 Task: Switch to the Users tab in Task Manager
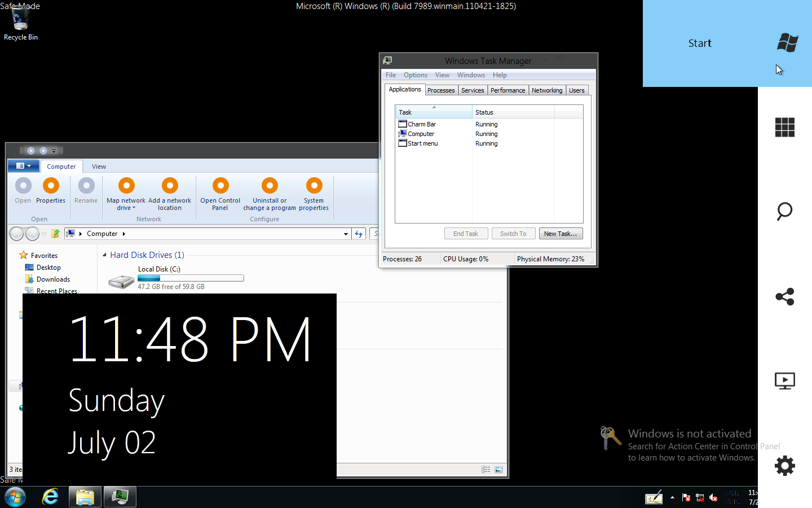click(577, 90)
